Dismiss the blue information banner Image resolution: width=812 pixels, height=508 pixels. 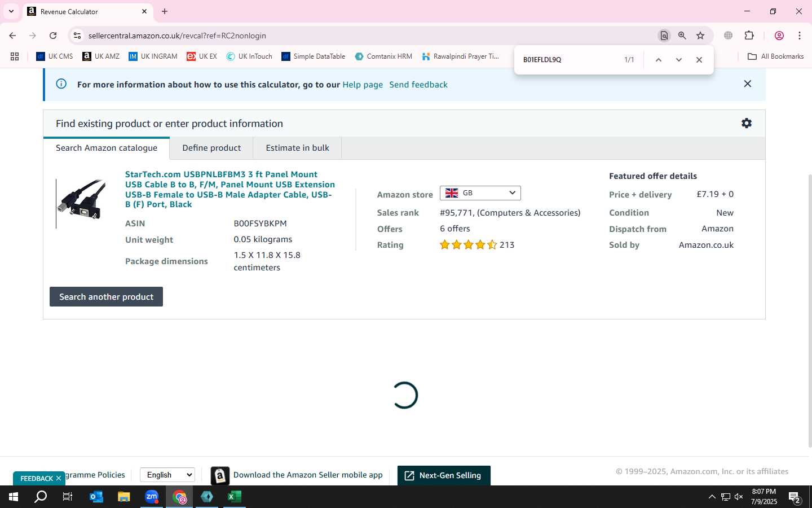(748, 84)
